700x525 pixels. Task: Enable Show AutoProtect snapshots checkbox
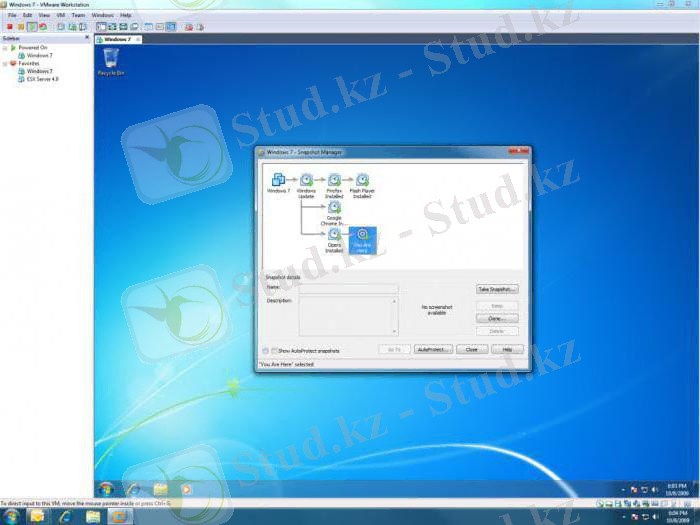click(275, 351)
